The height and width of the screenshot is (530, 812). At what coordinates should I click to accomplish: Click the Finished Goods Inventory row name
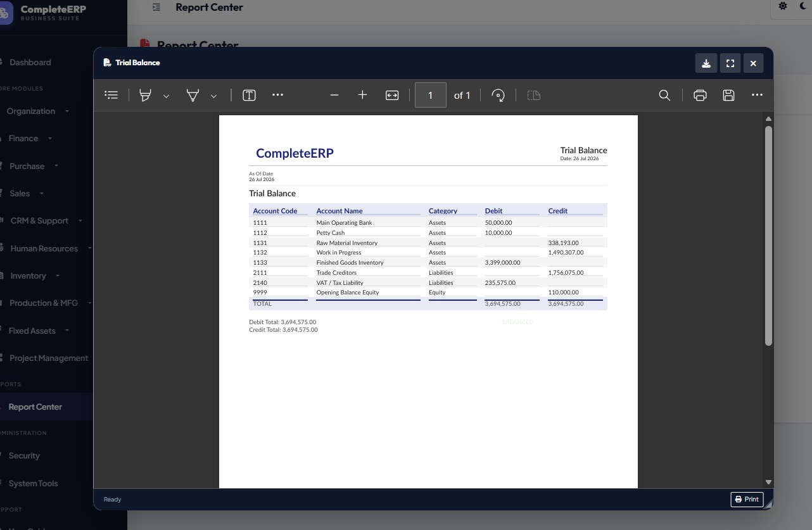tap(350, 263)
